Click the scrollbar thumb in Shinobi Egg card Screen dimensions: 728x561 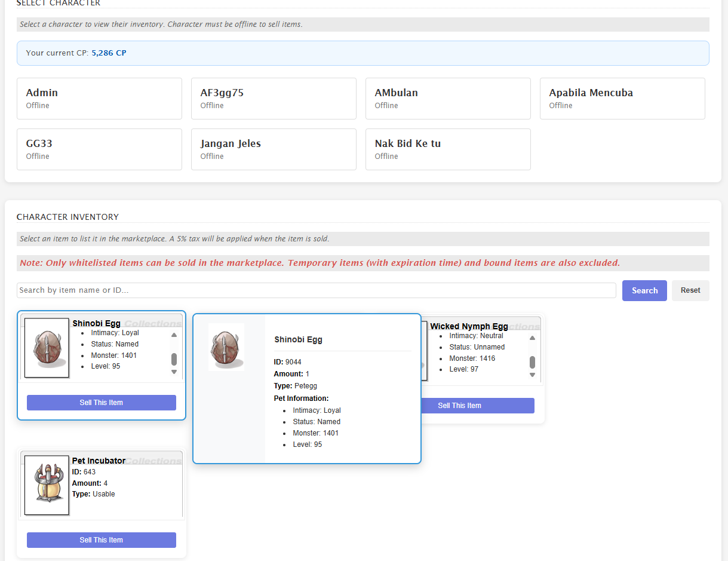(174, 359)
